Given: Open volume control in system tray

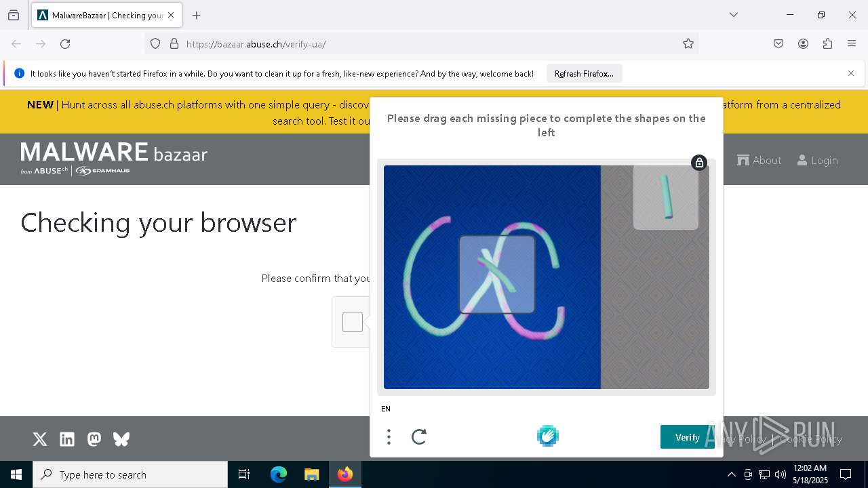Looking at the screenshot, I should (781, 474).
